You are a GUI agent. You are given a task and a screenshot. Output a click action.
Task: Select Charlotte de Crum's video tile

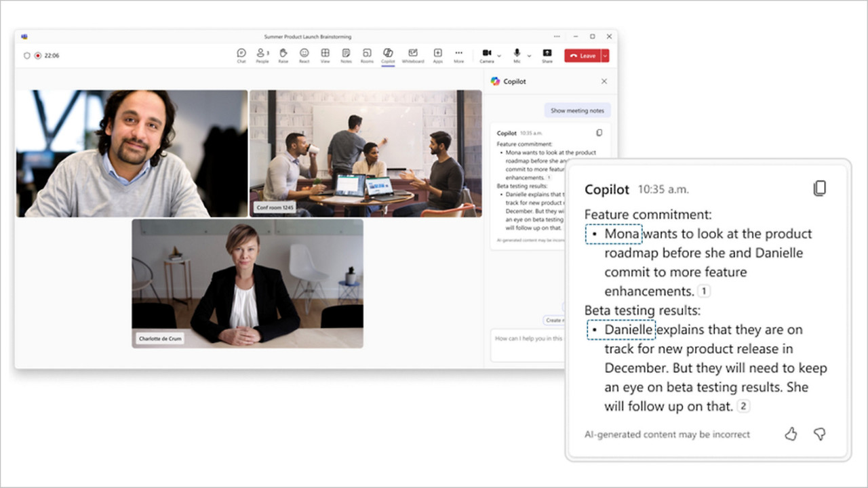(248, 283)
